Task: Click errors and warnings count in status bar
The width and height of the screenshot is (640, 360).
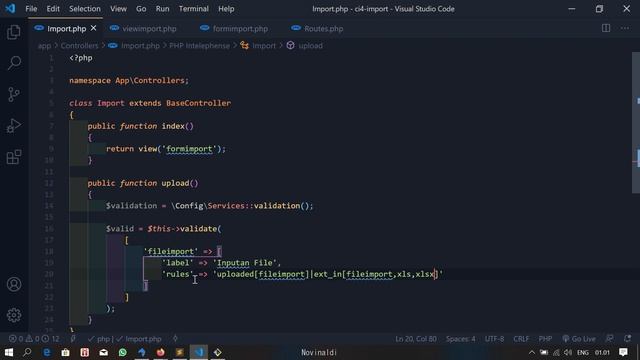Action: click(x=34, y=339)
